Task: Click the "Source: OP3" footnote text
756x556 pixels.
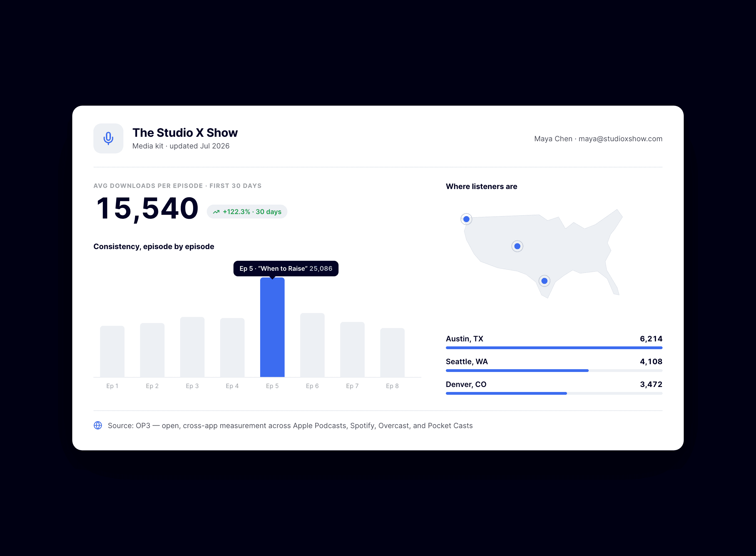Action: [x=290, y=425]
